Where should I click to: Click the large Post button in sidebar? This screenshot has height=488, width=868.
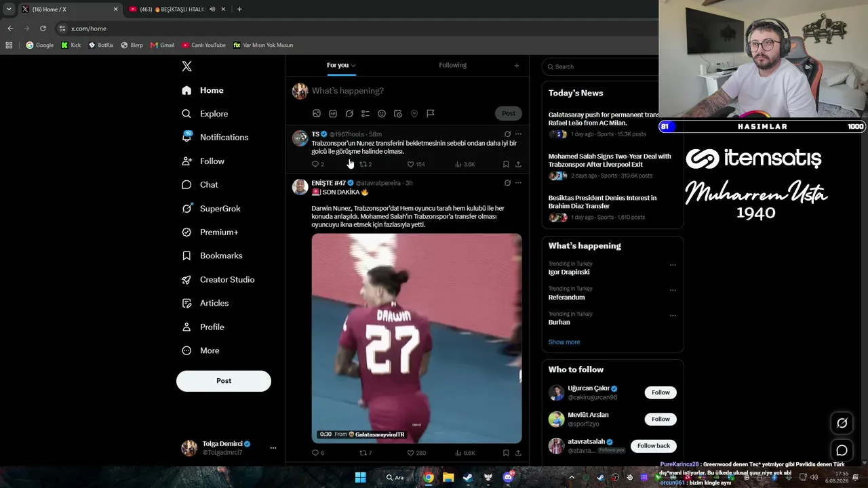pyautogui.click(x=224, y=381)
